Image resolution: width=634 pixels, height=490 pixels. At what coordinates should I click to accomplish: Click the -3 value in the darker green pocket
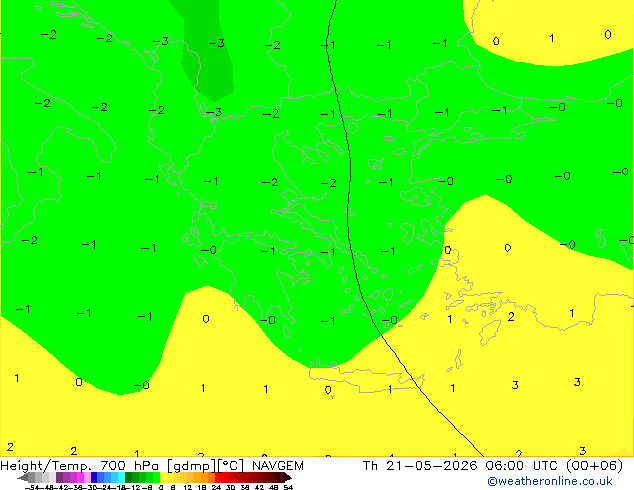coord(217,43)
